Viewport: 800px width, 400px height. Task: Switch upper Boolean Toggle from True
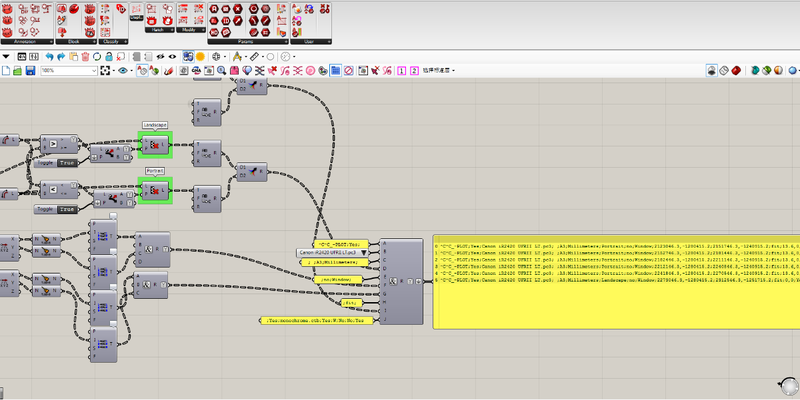click(66, 161)
